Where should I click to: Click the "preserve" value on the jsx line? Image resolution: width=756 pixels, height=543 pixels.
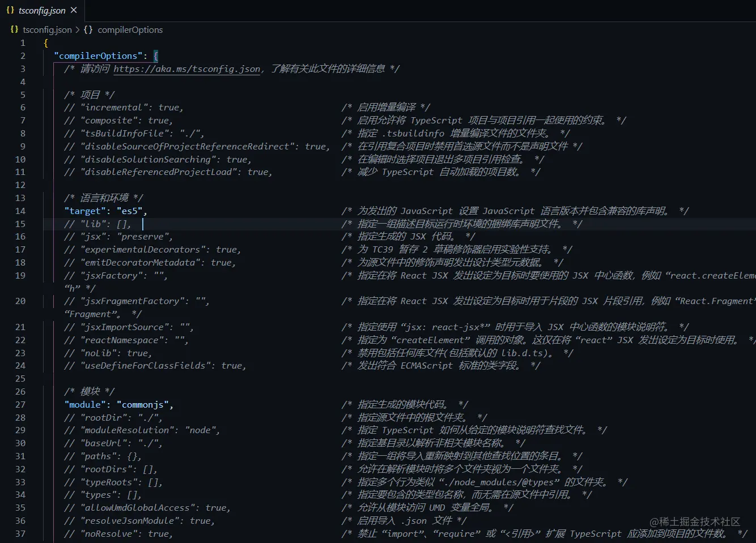[143, 236]
